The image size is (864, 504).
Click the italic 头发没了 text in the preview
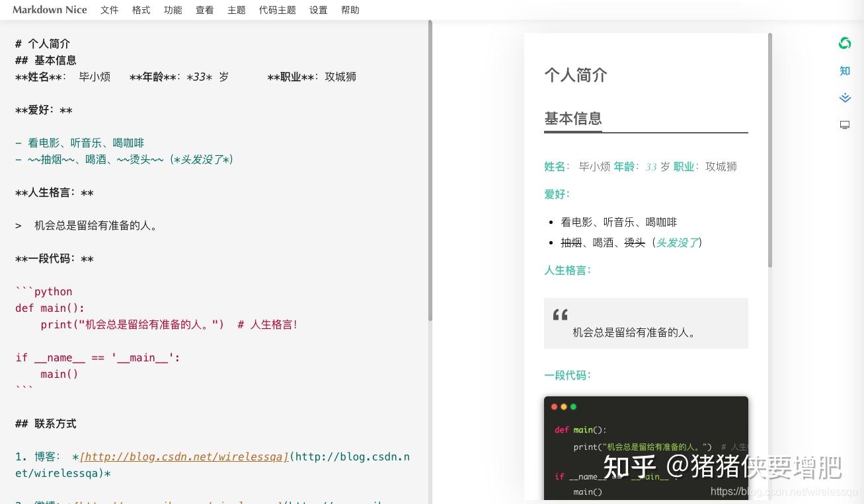pos(677,242)
